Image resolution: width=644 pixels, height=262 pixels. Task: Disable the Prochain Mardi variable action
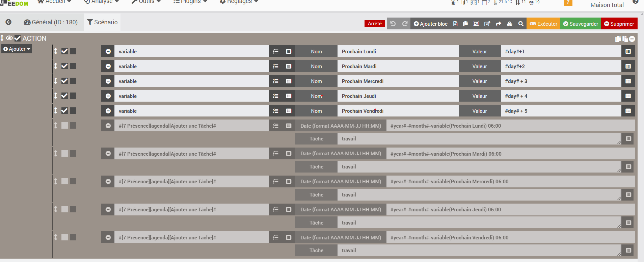(x=64, y=66)
